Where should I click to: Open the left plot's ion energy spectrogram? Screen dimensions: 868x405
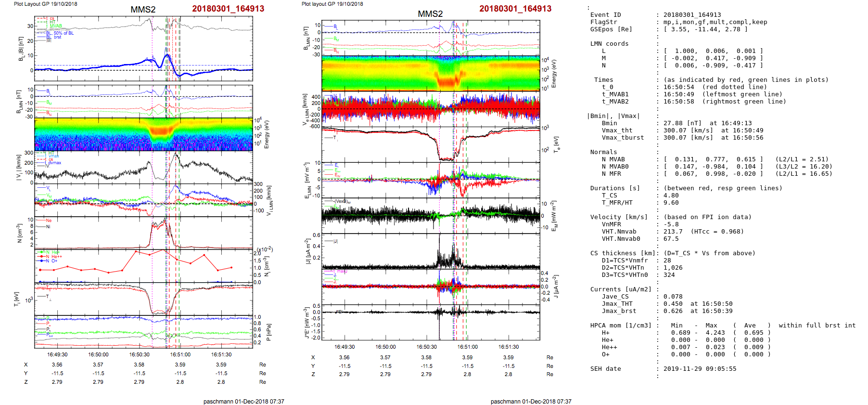(x=143, y=134)
